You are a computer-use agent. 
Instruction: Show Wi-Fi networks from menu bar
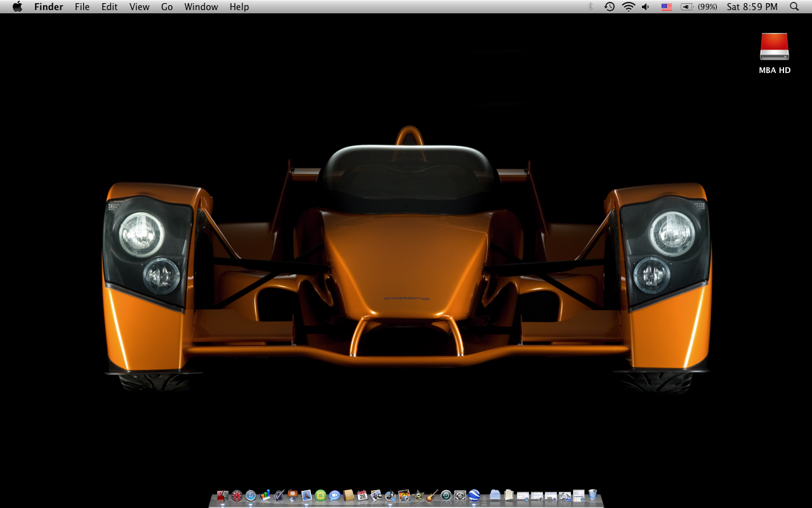[x=628, y=7]
